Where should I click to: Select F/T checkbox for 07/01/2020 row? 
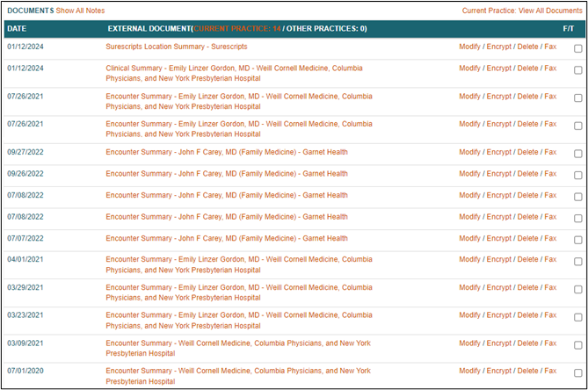pyautogui.click(x=577, y=372)
